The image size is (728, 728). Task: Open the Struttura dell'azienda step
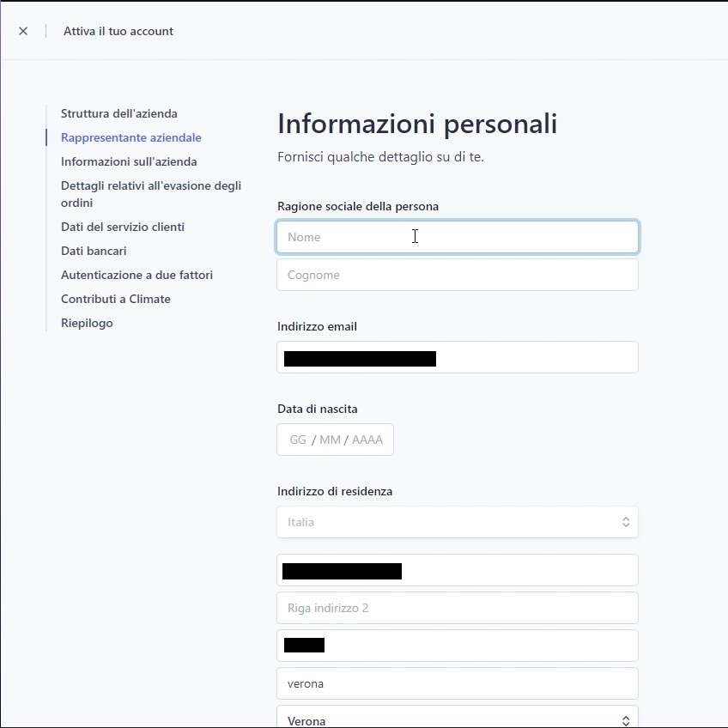(118, 113)
